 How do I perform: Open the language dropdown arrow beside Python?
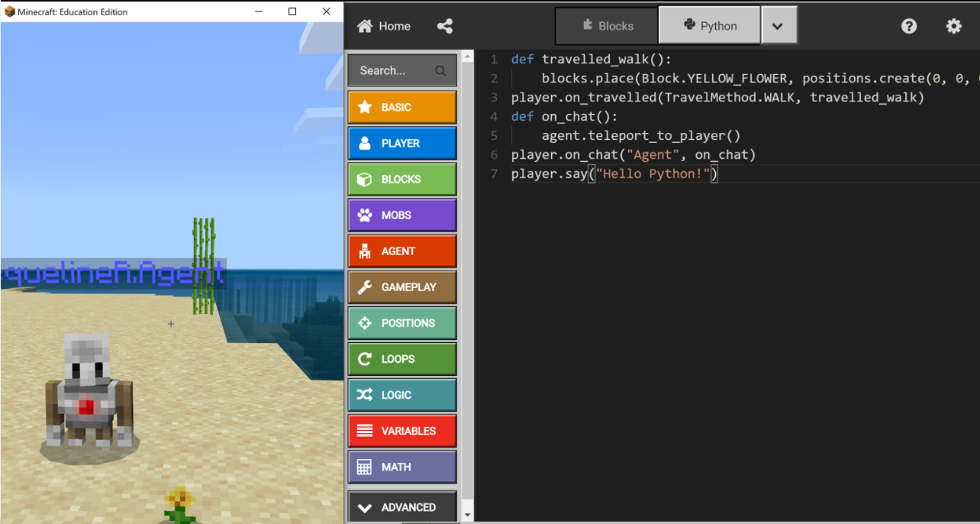777,26
